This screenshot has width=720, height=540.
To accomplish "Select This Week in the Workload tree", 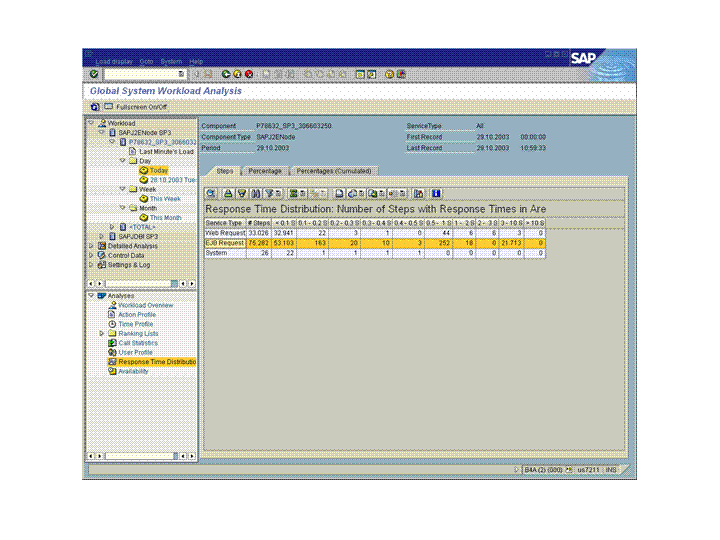I will pos(165,198).
